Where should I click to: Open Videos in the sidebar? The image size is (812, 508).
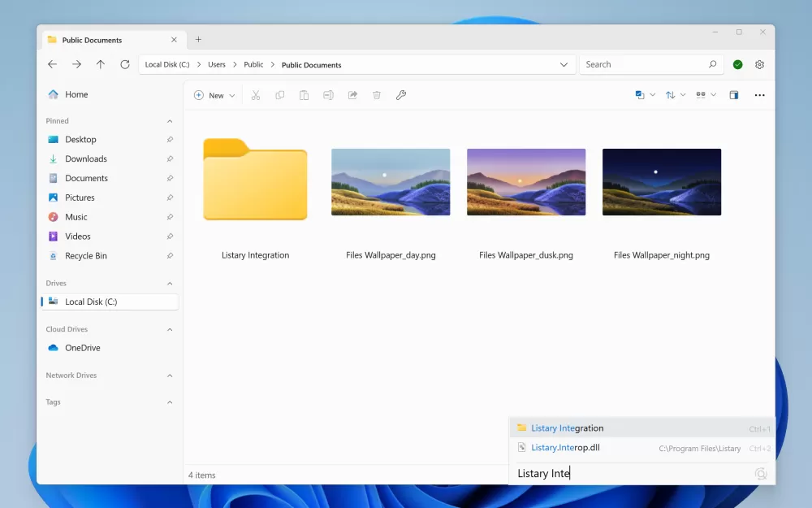[110, 237]
